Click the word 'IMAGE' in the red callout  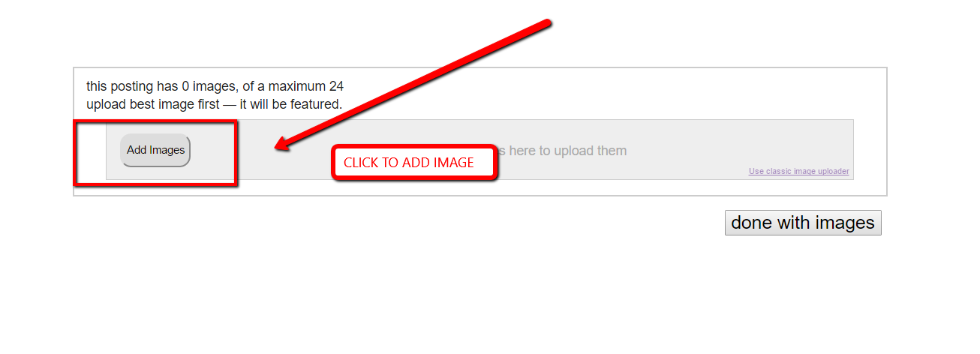coord(454,163)
